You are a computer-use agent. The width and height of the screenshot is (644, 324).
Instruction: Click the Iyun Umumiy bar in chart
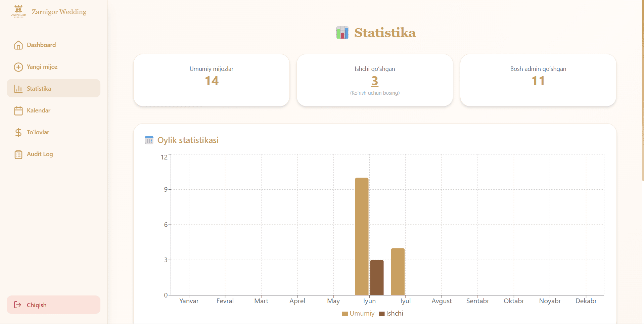[362, 236]
